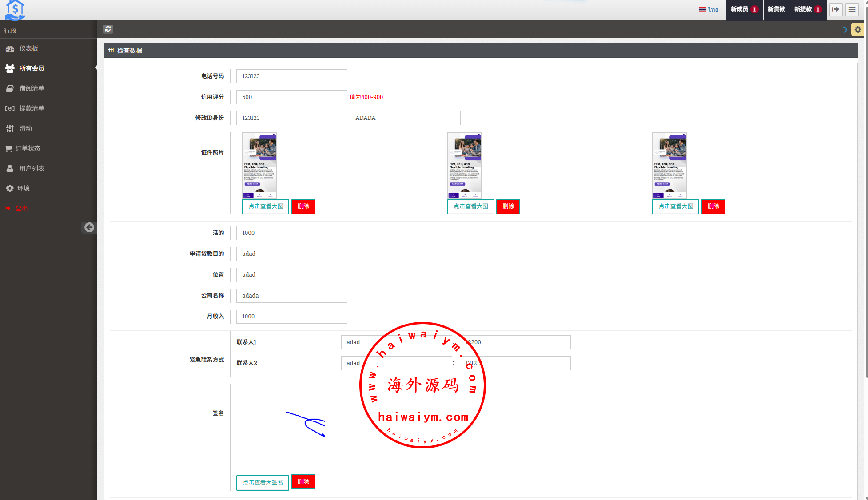The image size is (868, 500).
Task: Click 点击查看大签名 button
Action: pyautogui.click(x=263, y=483)
